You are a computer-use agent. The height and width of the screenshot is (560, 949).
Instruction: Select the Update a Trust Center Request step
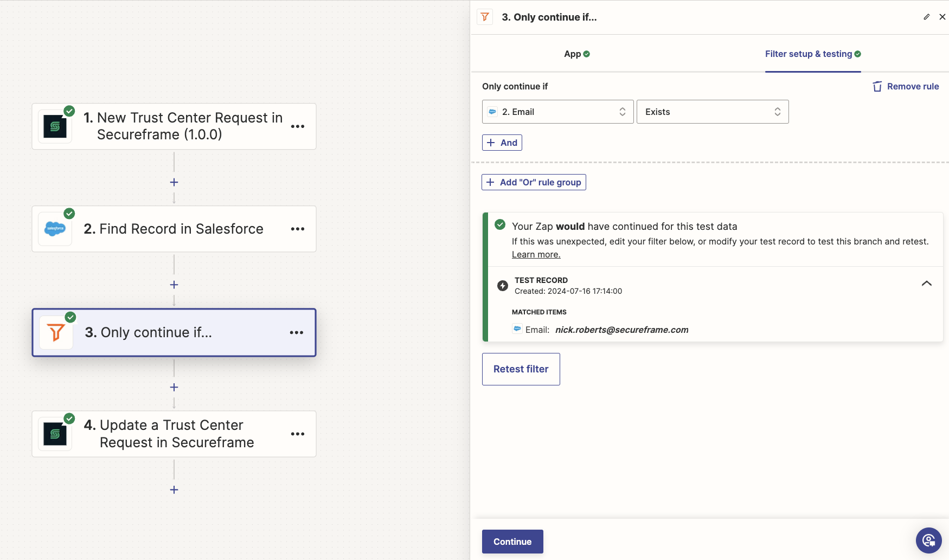point(174,434)
